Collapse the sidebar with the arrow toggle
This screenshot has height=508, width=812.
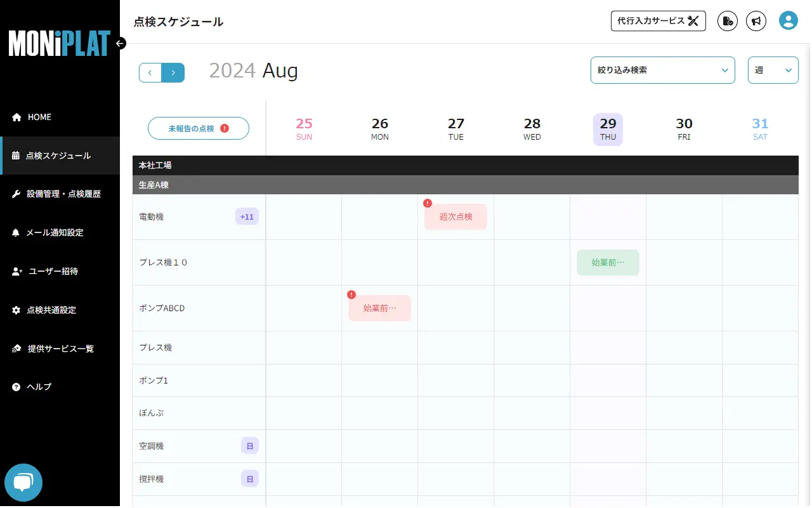coord(120,43)
